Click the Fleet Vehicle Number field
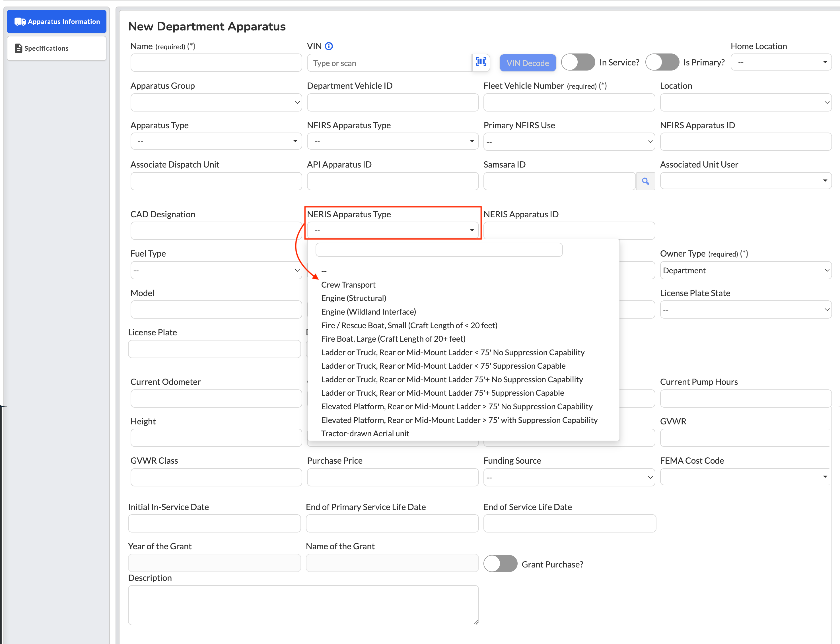The height and width of the screenshot is (644, 840). coord(569,102)
